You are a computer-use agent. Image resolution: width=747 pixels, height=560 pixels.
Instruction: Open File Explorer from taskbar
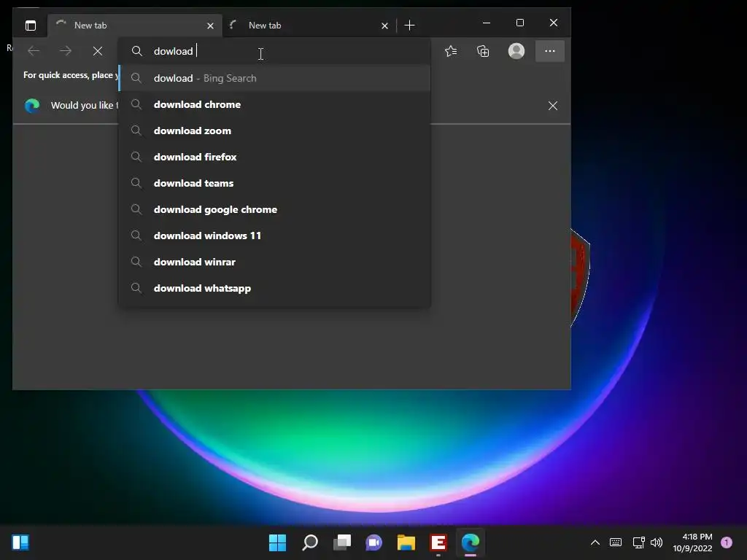(x=406, y=542)
